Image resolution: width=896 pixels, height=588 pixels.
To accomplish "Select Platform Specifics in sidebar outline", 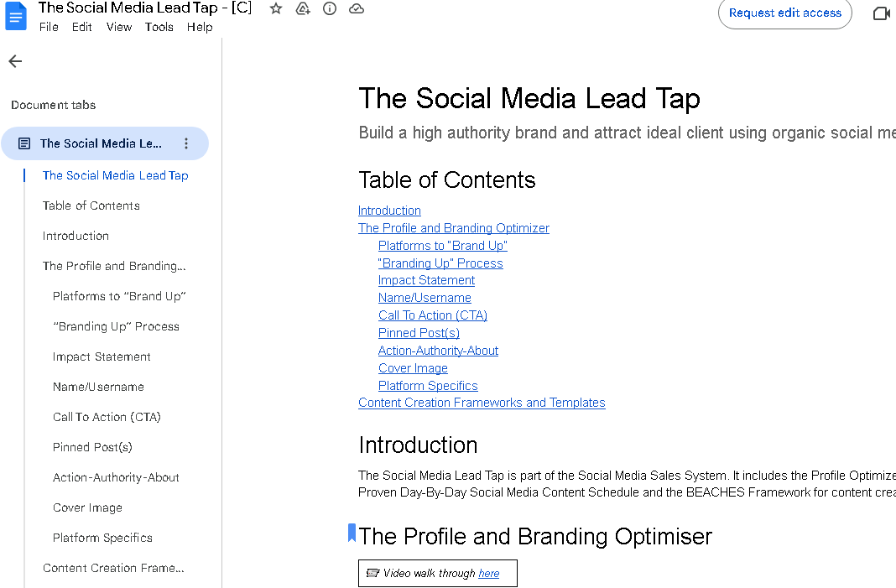I will (103, 539).
